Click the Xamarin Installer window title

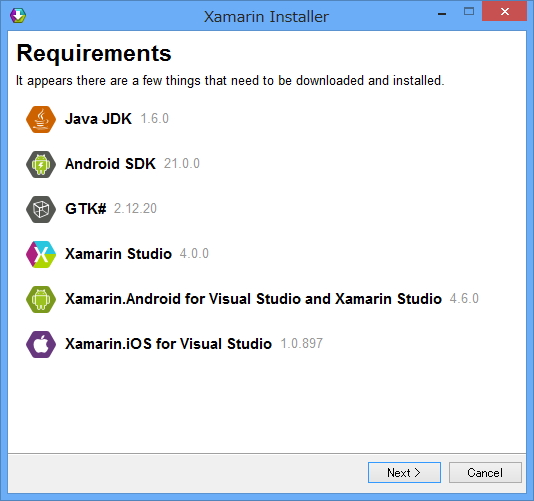coord(266,17)
